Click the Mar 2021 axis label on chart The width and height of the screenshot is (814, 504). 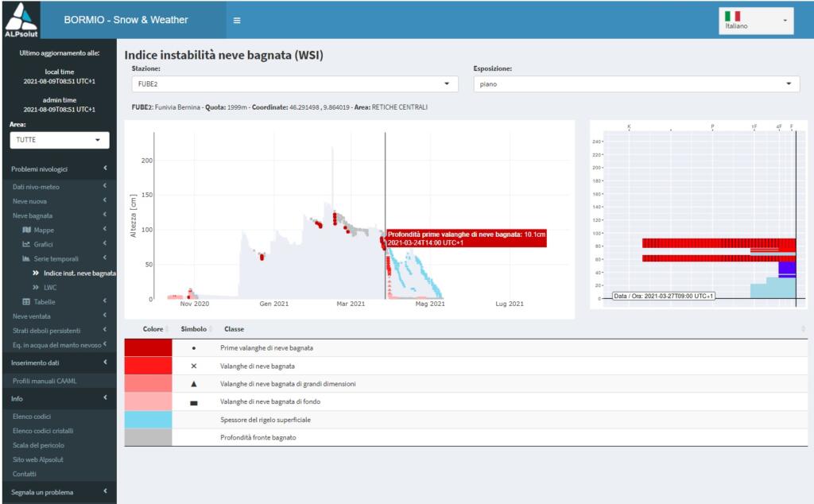[x=351, y=304]
